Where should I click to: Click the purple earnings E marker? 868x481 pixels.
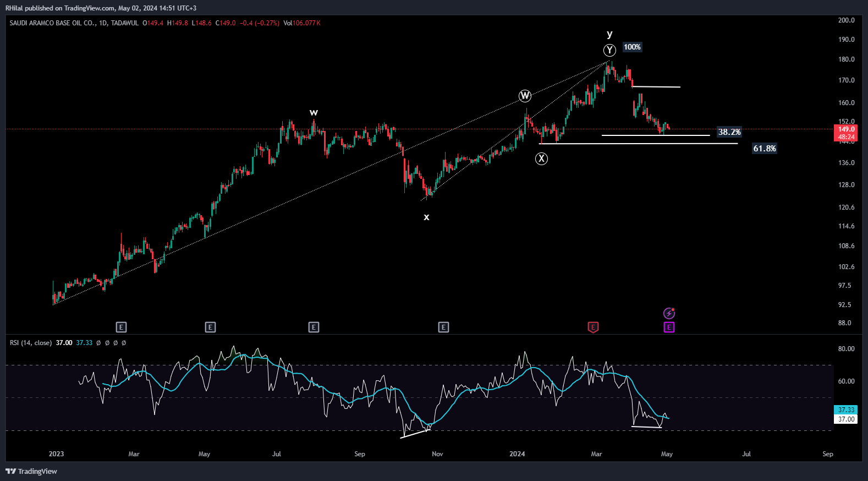pos(669,327)
